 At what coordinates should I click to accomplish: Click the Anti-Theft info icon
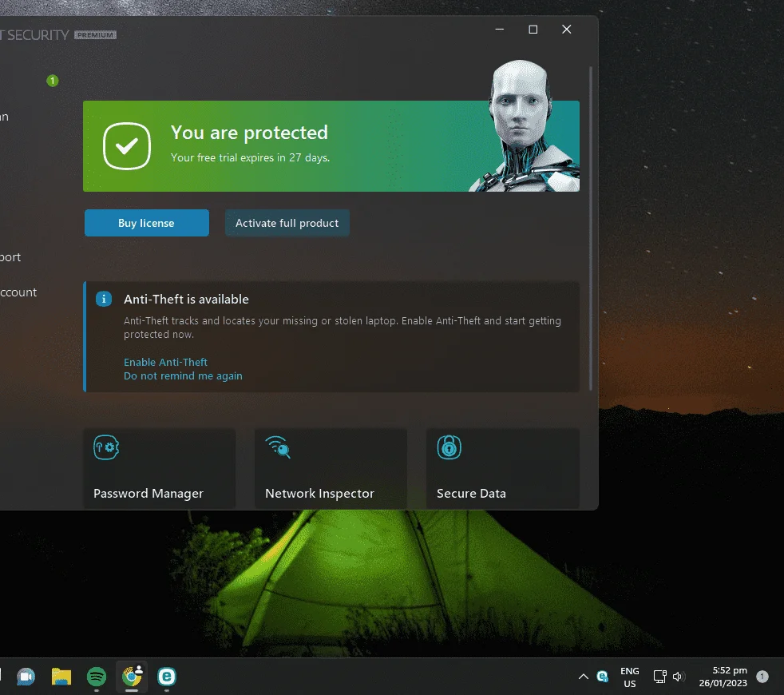point(104,300)
